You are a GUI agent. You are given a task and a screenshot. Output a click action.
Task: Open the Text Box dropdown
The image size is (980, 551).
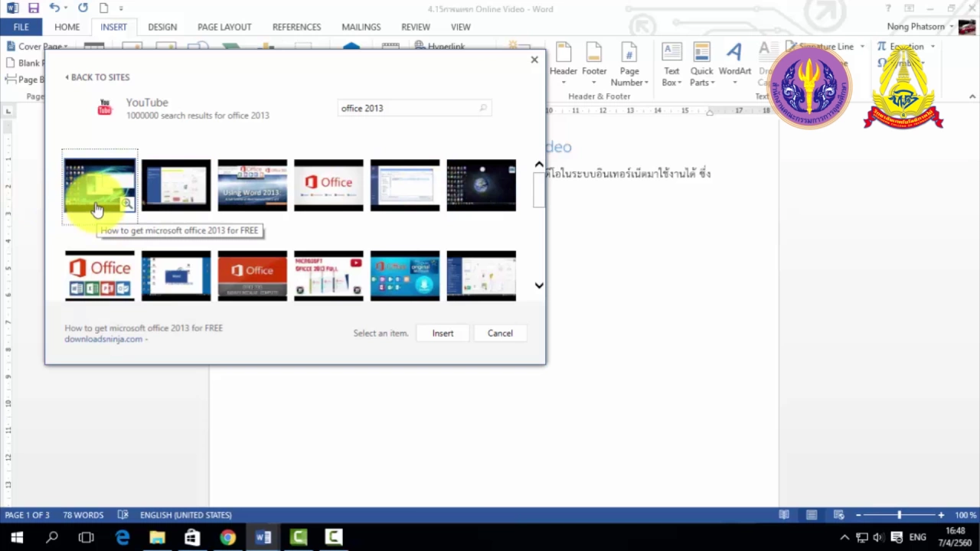(671, 64)
